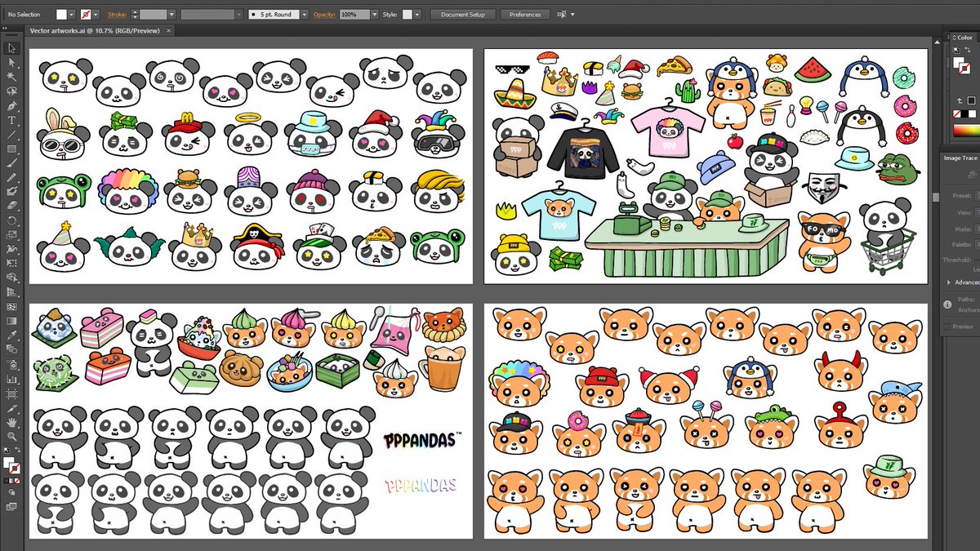This screenshot has height=551, width=980.
Task: Select the Hand tool
Action: 11,422
